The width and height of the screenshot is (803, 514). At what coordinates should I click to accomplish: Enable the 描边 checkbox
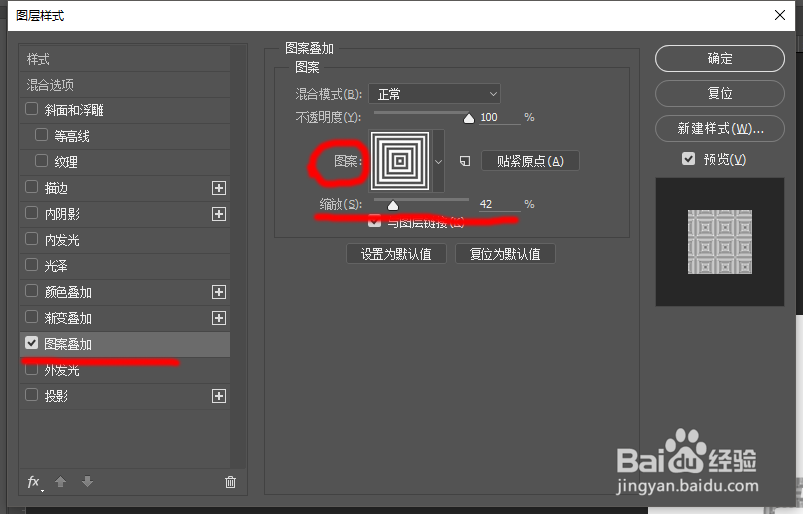[32, 187]
